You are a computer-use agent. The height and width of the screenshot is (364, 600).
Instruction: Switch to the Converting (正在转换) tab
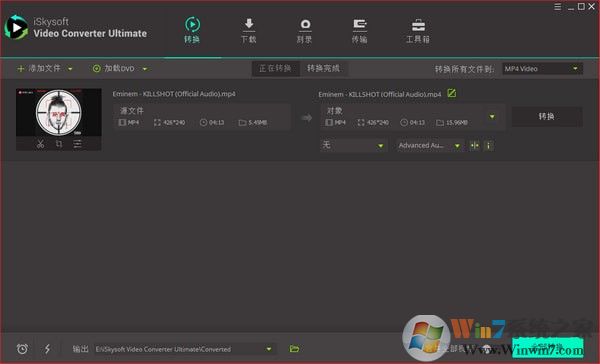pyautogui.click(x=275, y=69)
